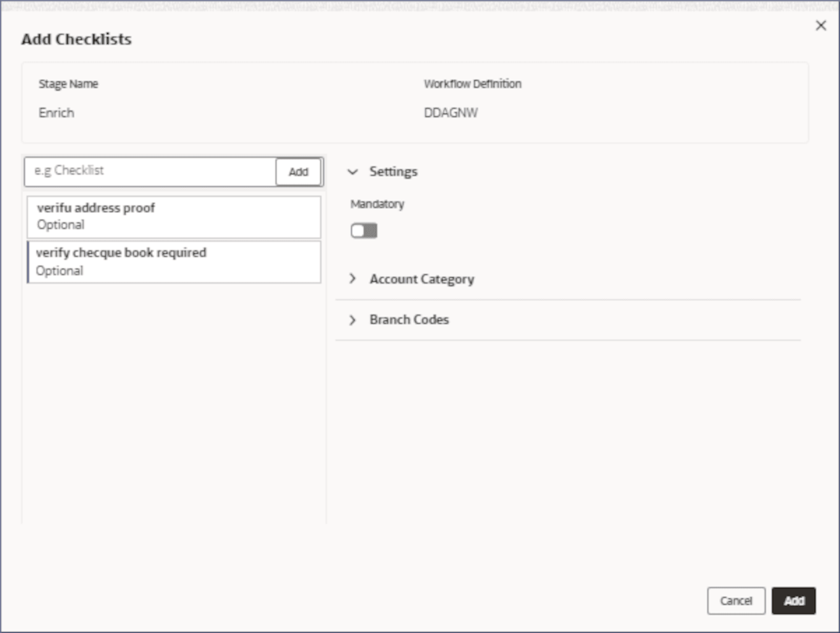Select the 'verify checque book required' item
This screenshot has height=633, width=840.
pyautogui.click(x=174, y=262)
